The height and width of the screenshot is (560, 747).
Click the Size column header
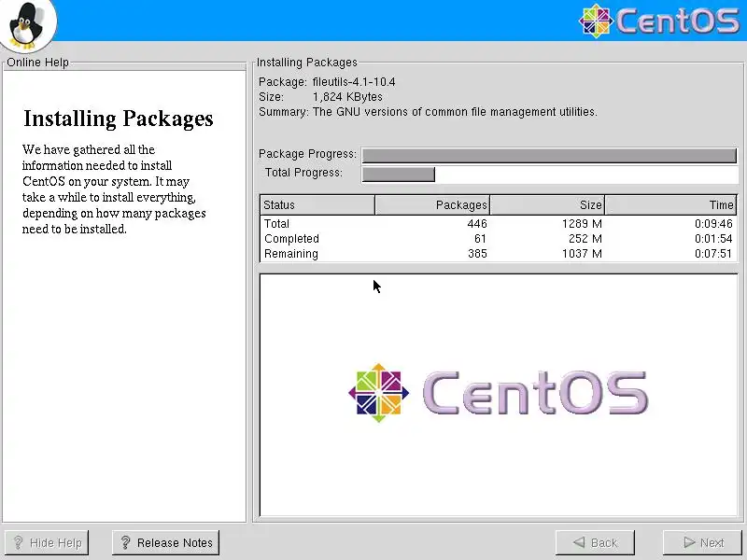(x=547, y=204)
